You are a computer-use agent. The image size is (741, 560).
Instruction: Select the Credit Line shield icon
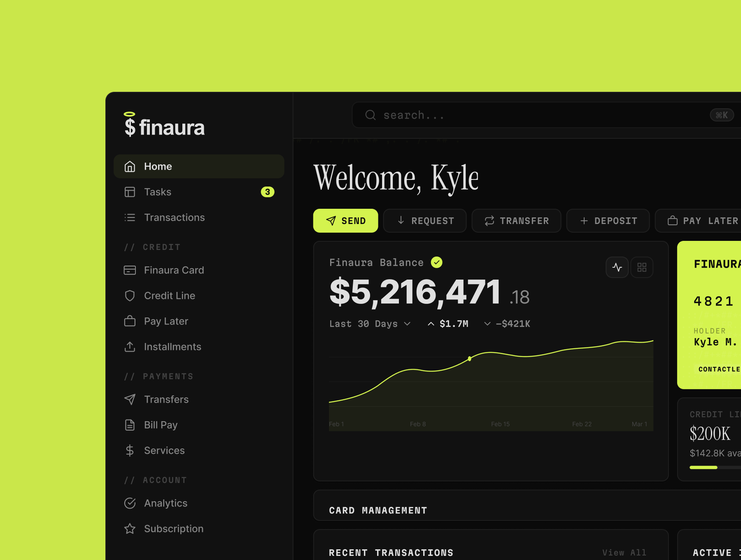130,296
